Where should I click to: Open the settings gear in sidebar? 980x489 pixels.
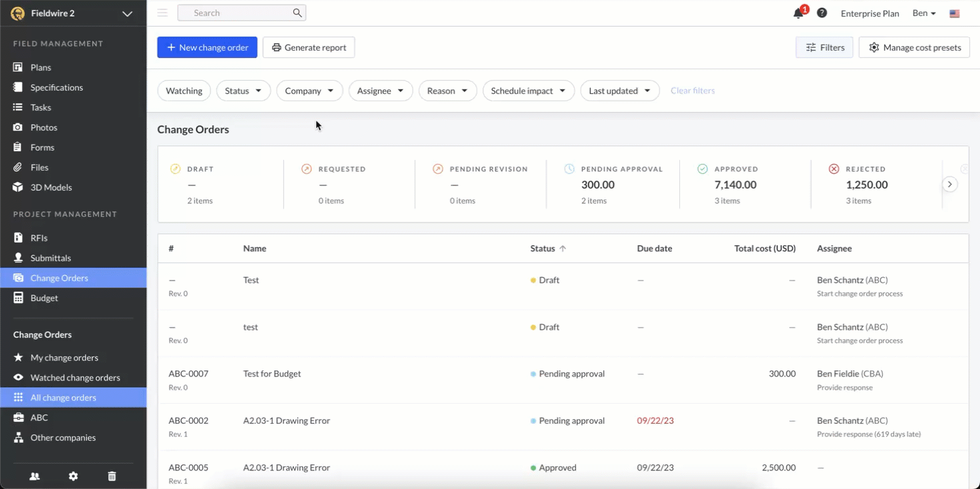pos(73,476)
